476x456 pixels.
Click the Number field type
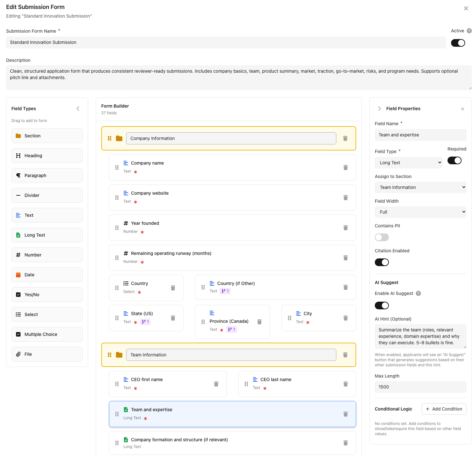pos(47,255)
